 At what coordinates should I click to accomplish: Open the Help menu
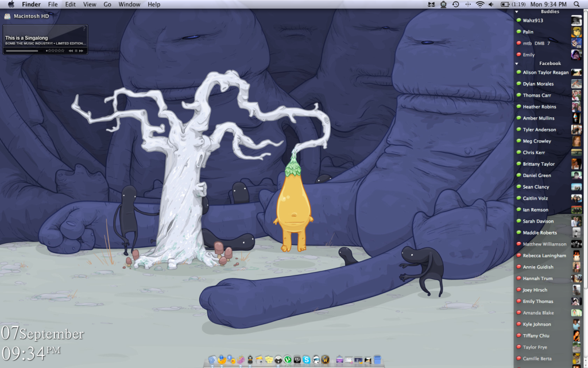coord(154,4)
